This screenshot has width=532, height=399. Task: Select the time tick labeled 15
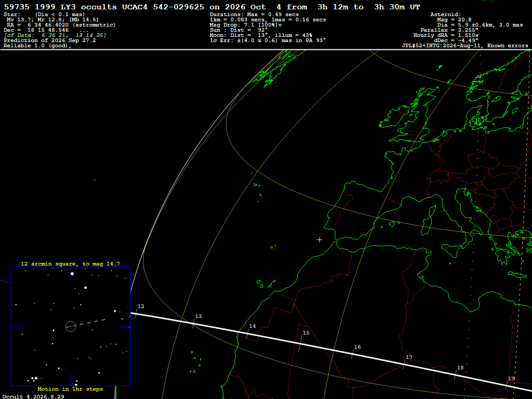point(301,343)
